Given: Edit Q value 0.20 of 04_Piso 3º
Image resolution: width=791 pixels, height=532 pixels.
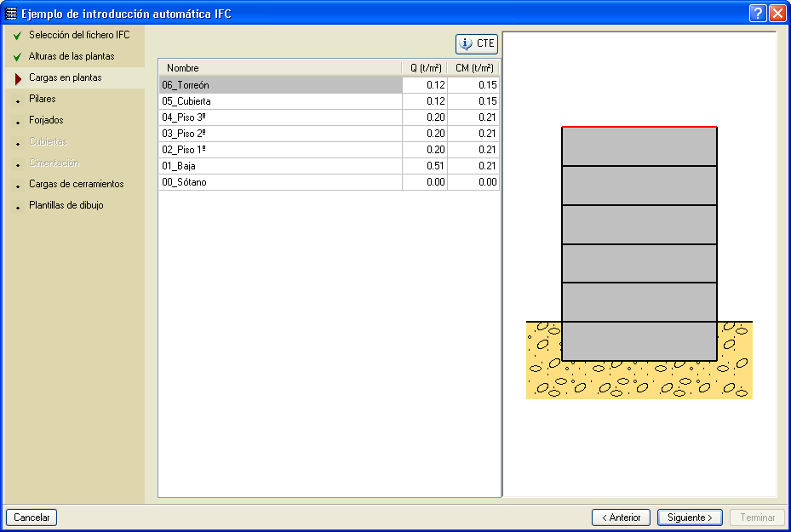Looking at the screenshot, I should pyautogui.click(x=425, y=117).
